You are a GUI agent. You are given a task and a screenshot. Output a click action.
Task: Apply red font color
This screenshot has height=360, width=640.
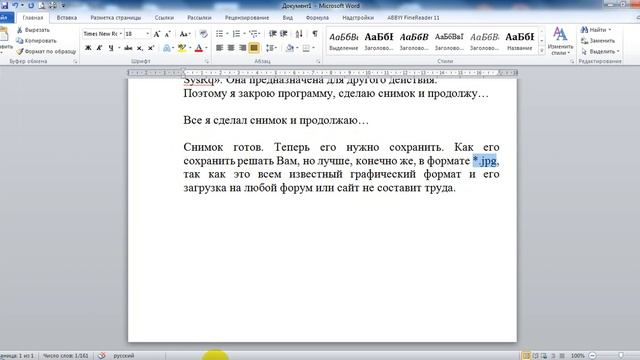[199, 48]
